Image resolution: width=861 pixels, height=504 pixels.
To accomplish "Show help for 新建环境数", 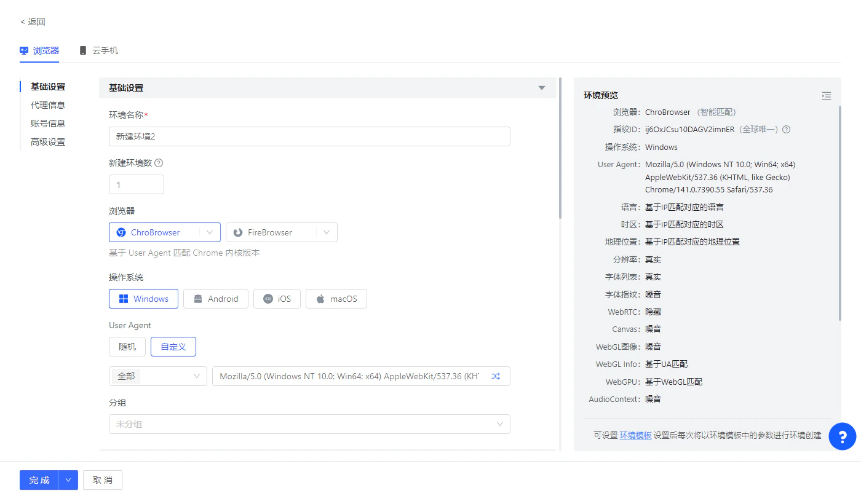I will point(159,163).
